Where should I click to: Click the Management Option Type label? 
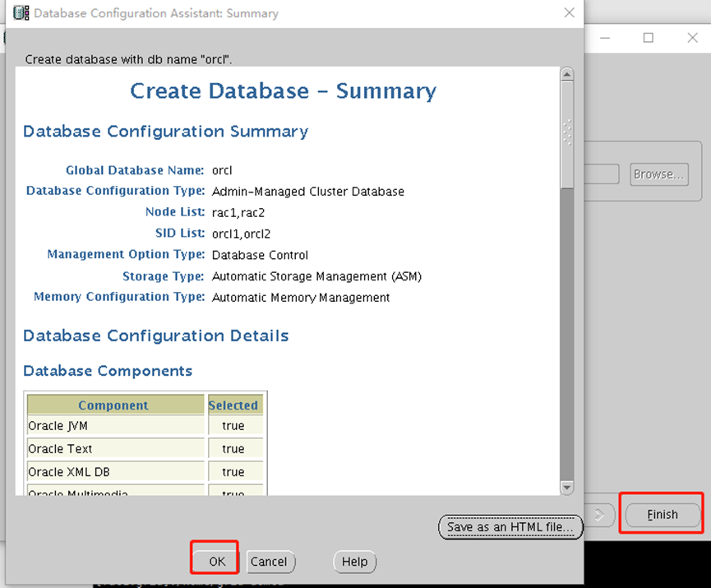[126, 255]
